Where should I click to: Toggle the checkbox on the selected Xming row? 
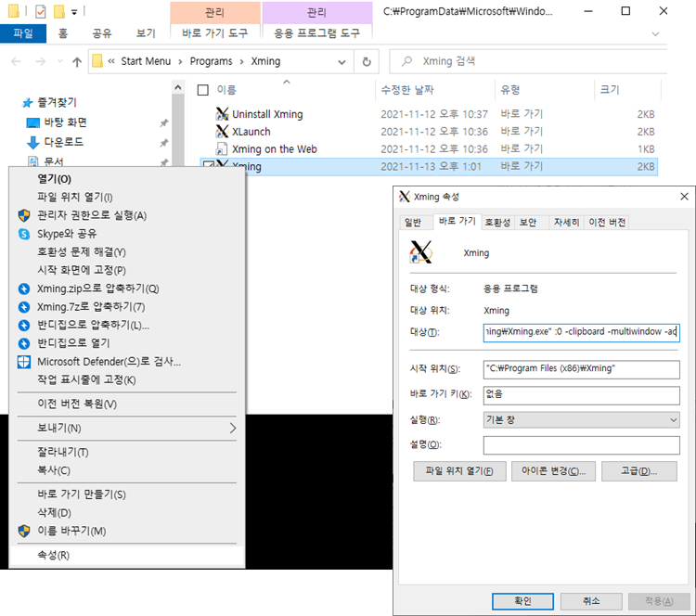(207, 165)
